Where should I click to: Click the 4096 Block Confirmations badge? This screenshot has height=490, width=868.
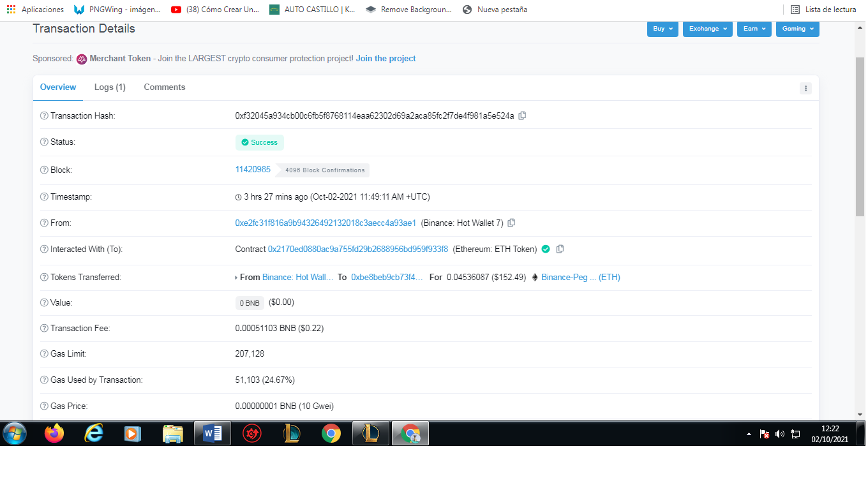coord(323,170)
